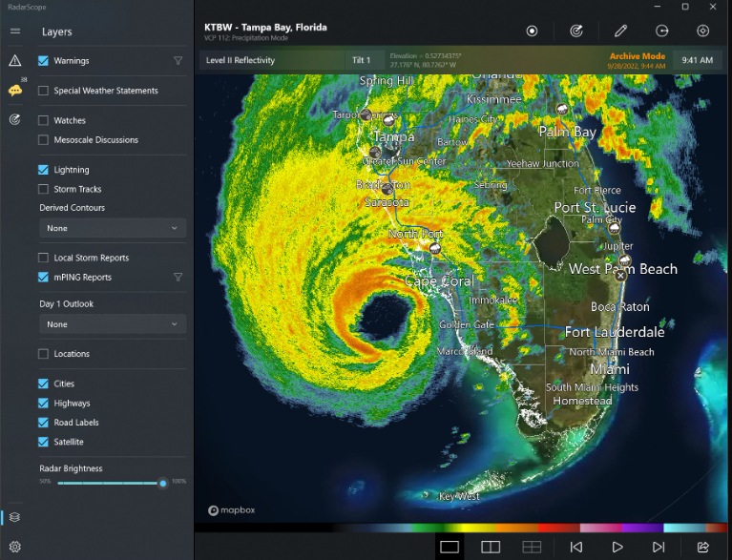The height and width of the screenshot is (560, 732).
Task: Open settings gear in sidebar
Action: tap(15, 547)
